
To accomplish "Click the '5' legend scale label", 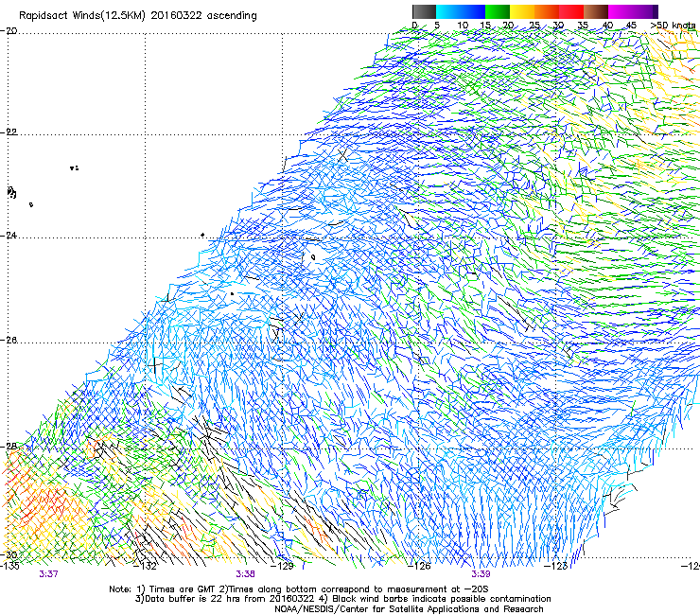I will click(x=437, y=26).
